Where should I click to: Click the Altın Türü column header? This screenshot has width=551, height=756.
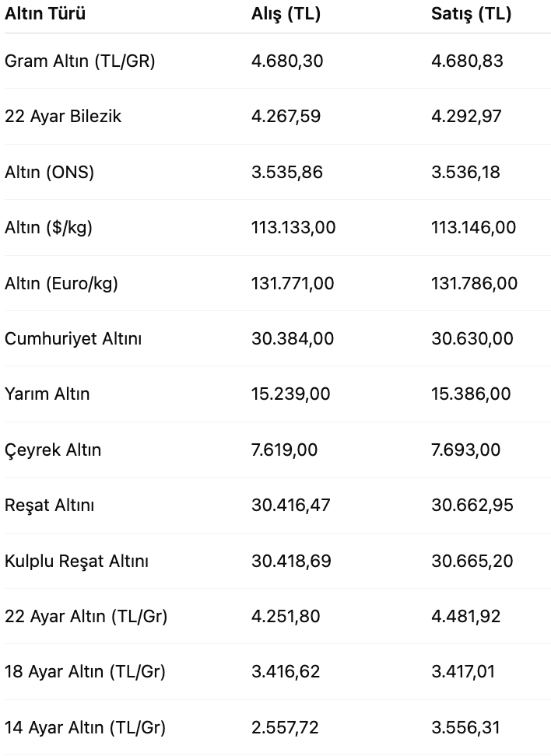45,13
